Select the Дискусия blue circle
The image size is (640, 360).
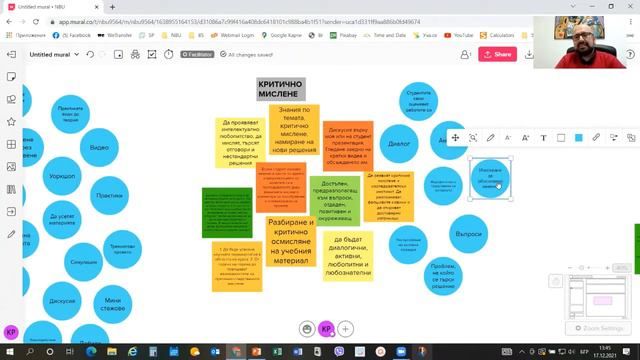point(62,301)
